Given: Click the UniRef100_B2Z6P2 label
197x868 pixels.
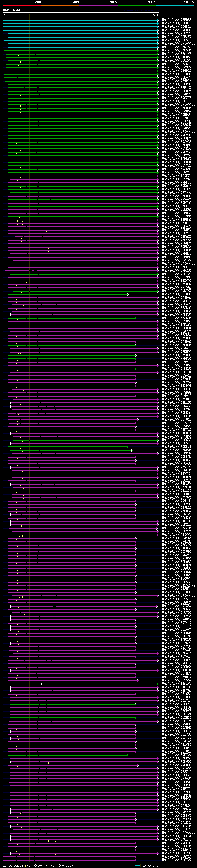Looking at the screenshot, I should coord(177,281).
